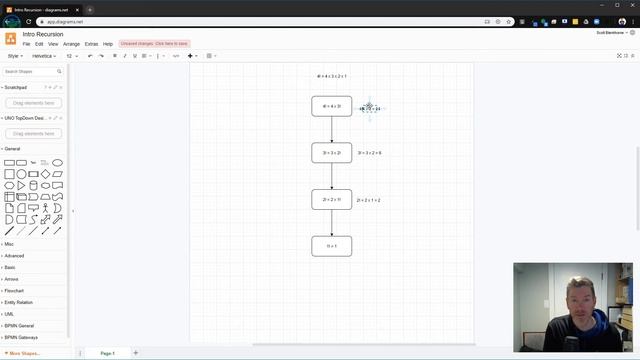Bookmark page with star icon
The height and width of the screenshot is (360, 640).
(x=509, y=22)
